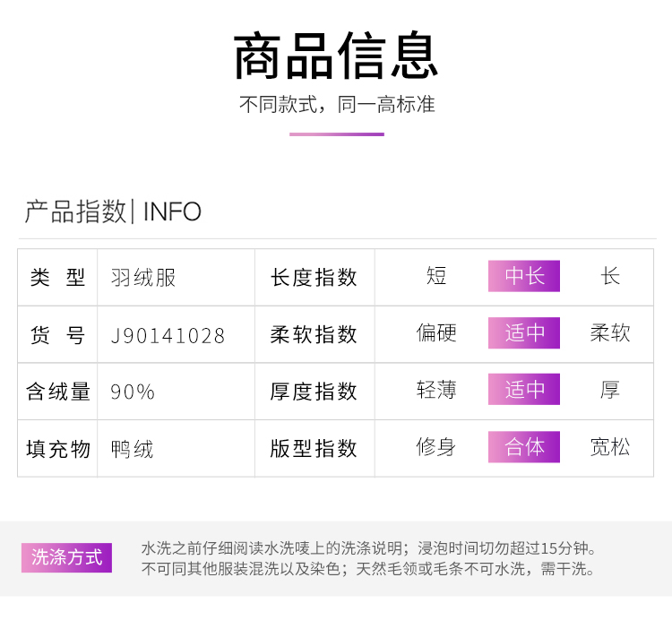
Task: Select highlighted 适中 in 厚度指数 row
Action: click(x=524, y=390)
